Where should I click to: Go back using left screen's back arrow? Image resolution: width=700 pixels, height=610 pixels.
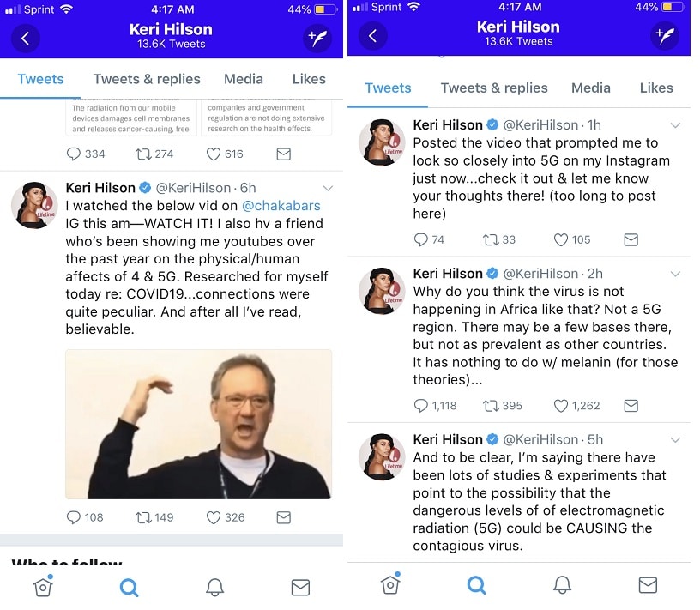point(26,38)
